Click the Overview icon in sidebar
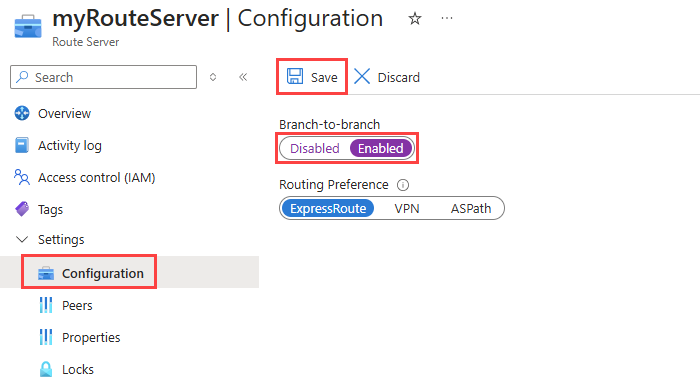The height and width of the screenshot is (388, 700). [x=22, y=113]
